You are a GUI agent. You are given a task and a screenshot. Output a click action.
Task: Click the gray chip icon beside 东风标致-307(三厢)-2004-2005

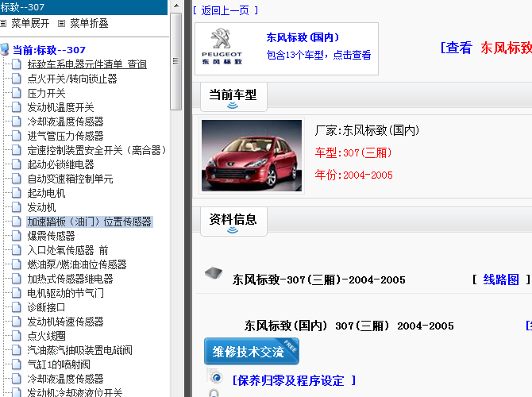click(x=214, y=273)
